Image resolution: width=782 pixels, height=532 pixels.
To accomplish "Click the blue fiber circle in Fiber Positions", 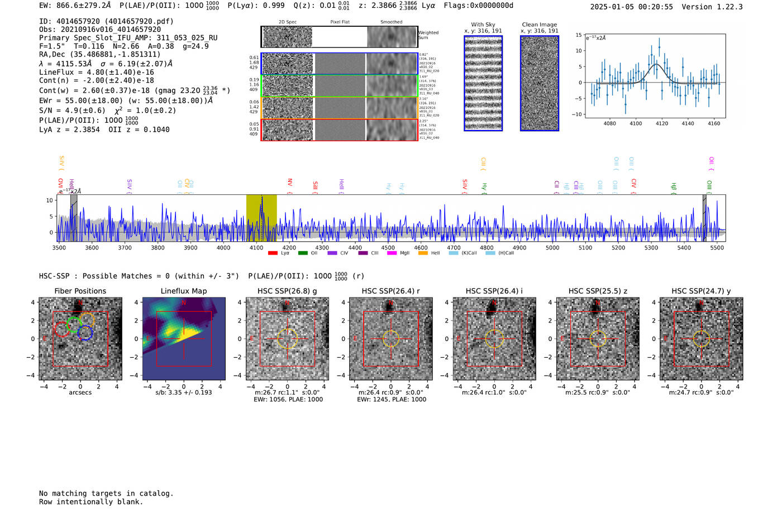I will pyautogui.click(x=85, y=333).
